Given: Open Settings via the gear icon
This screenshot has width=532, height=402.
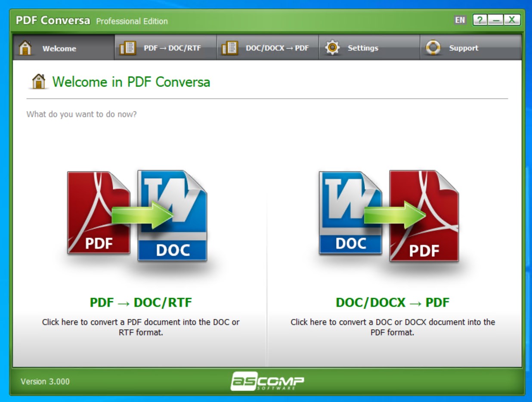Looking at the screenshot, I should (332, 48).
